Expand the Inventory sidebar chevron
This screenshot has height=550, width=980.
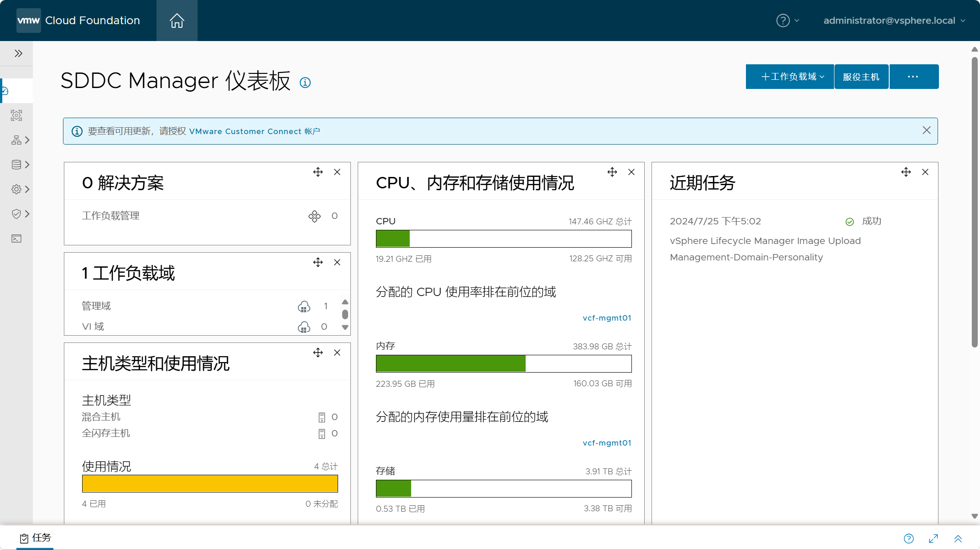coord(27,140)
